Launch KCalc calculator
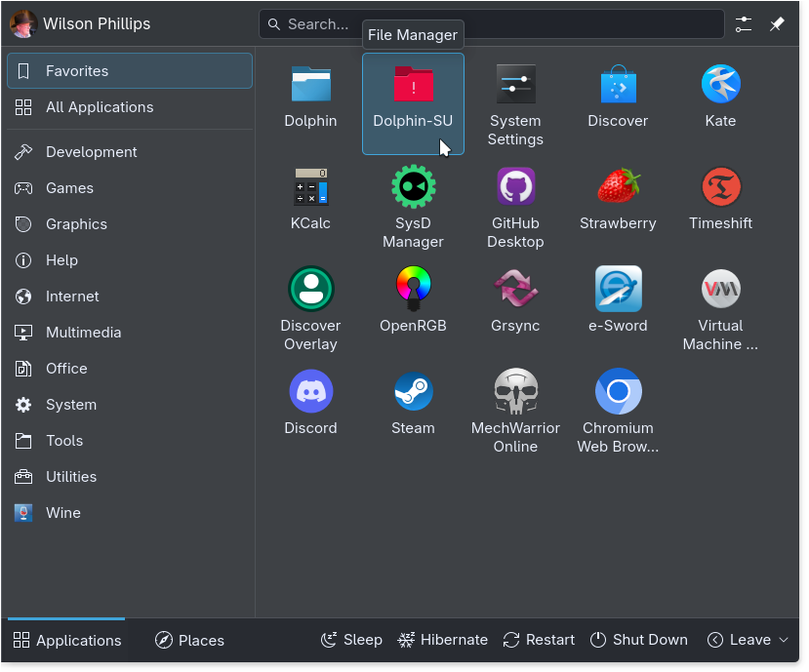The height and width of the screenshot is (672, 809). [310, 207]
